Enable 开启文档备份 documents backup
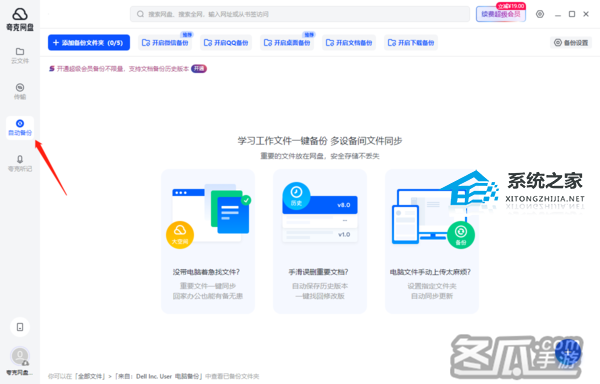This screenshot has height=384, width=600. click(x=349, y=42)
